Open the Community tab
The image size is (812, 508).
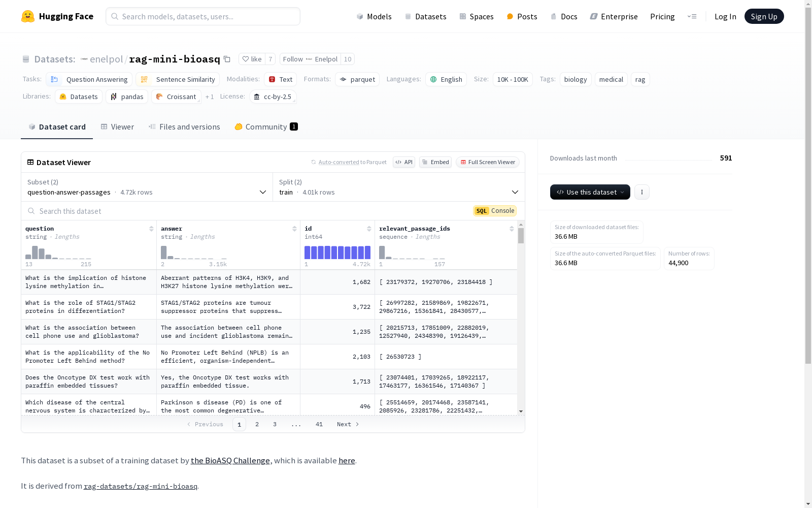[x=266, y=127]
